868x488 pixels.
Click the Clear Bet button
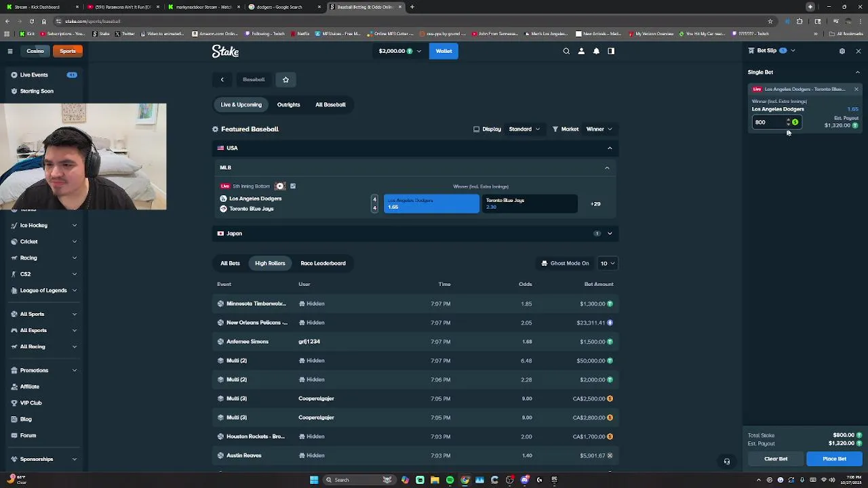(776, 459)
